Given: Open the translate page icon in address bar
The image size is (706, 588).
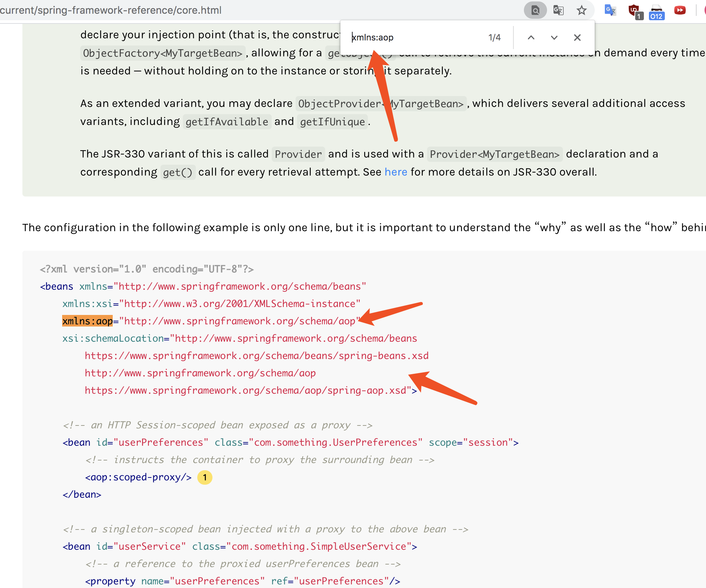Looking at the screenshot, I should [559, 10].
